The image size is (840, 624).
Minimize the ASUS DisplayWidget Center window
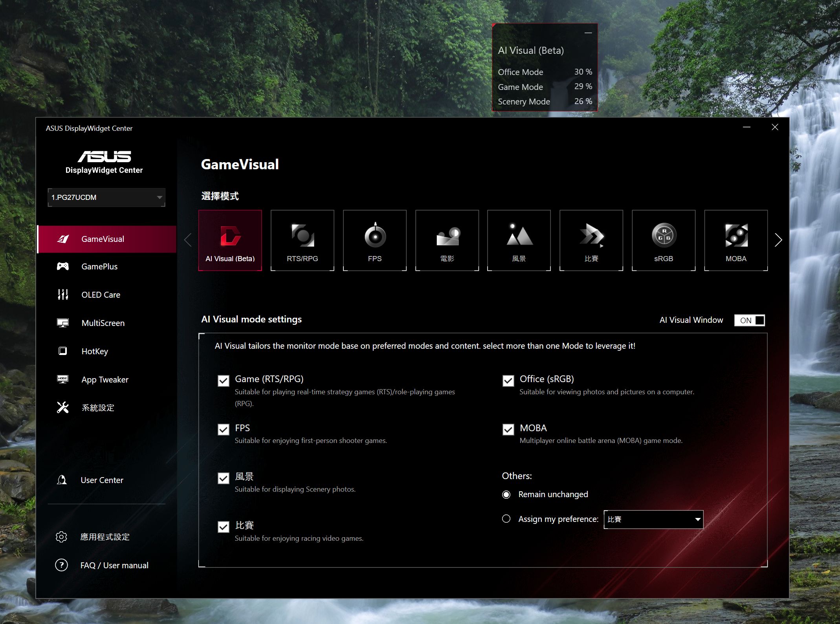[x=746, y=127]
